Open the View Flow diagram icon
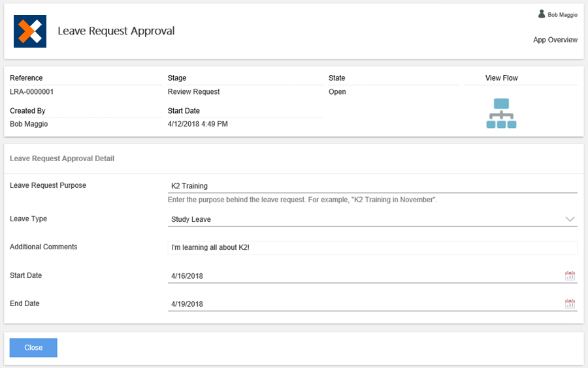The image size is (588, 368). click(x=501, y=114)
